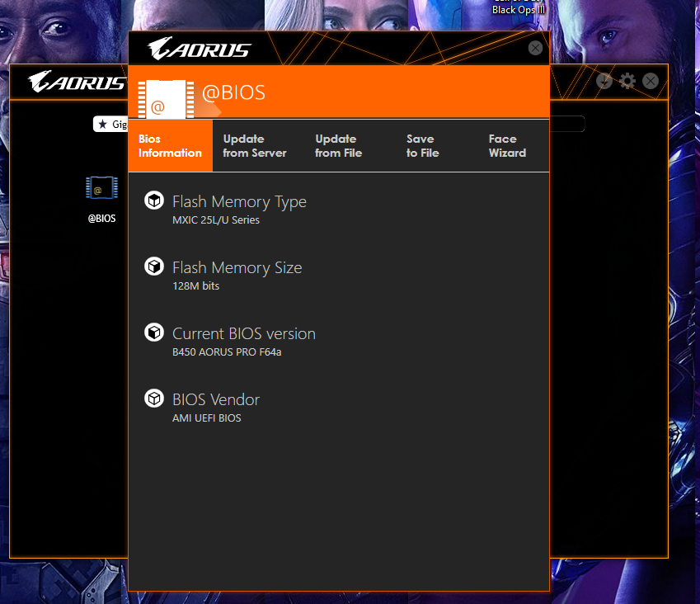Screen dimensions: 700x604
Task: Click the download arrow icon in App Center
Action: point(604,81)
